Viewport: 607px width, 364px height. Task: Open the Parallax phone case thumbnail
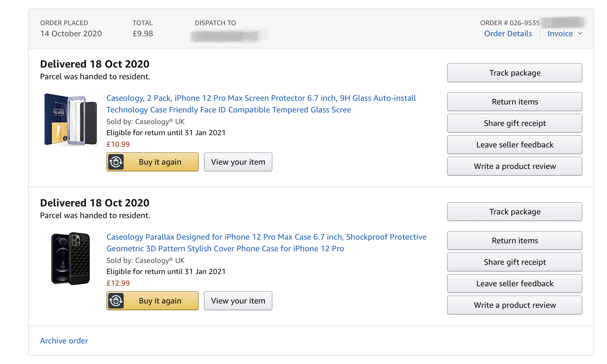point(70,258)
